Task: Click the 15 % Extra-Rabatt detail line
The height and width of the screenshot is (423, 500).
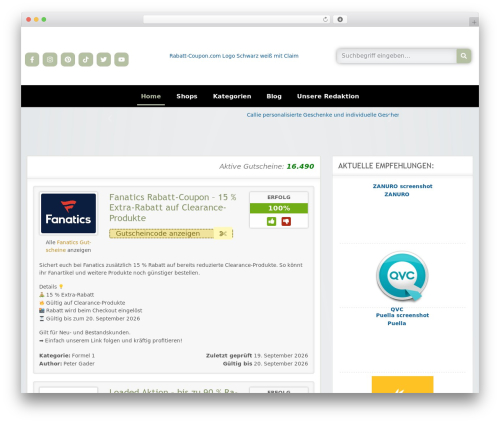Action: (x=67, y=295)
